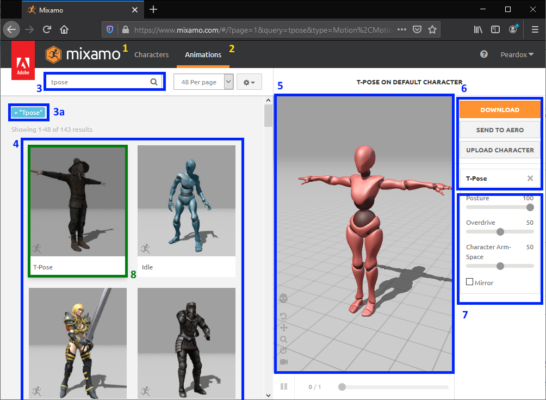The width and height of the screenshot is (546, 400).
Task: Select the Idle animation thumbnail
Action: [186, 211]
